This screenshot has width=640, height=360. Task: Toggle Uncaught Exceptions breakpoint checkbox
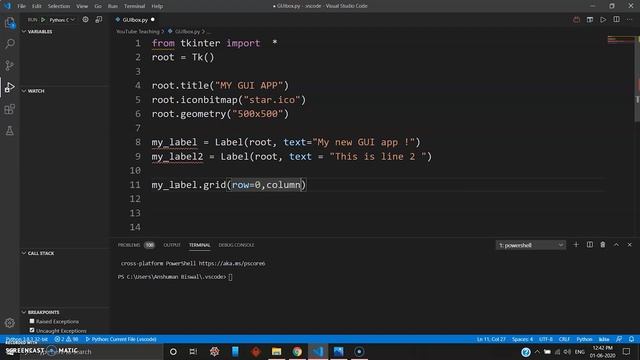(32, 330)
